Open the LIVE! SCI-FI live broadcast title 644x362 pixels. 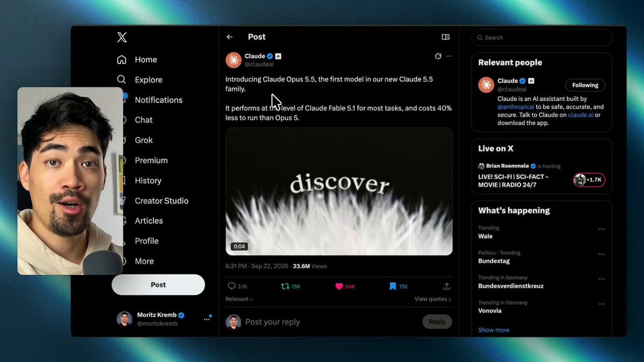(513, 181)
